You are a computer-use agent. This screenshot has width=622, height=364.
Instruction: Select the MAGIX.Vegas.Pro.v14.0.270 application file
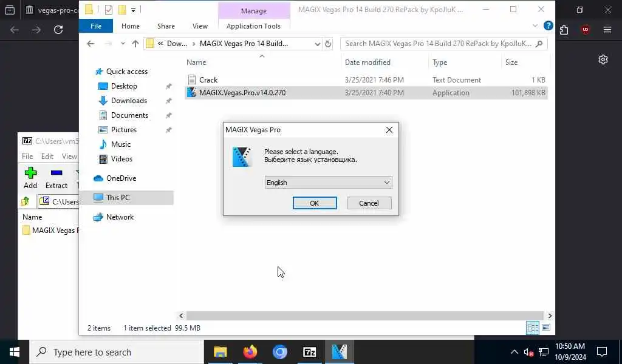pyautogui.click(x=242, y=93)
